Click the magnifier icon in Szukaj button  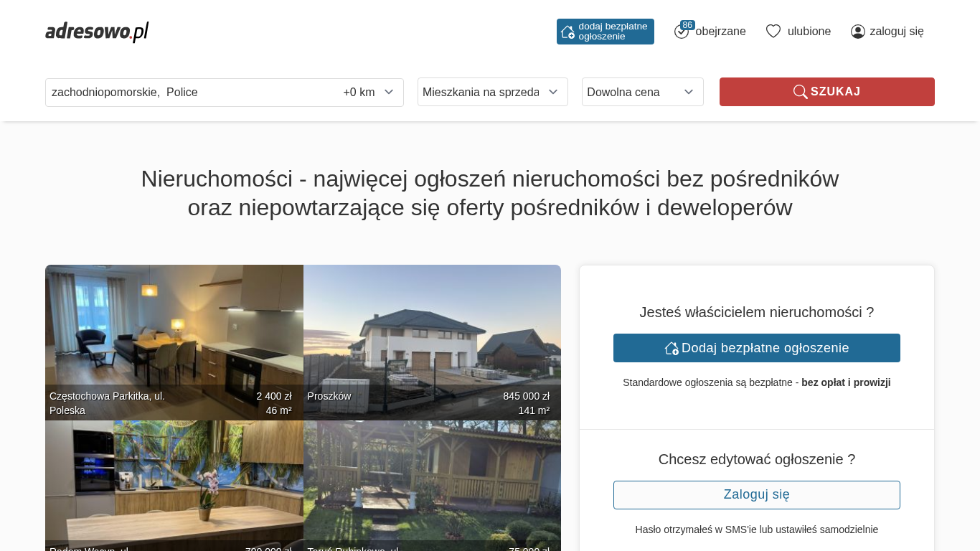point(800,92)
